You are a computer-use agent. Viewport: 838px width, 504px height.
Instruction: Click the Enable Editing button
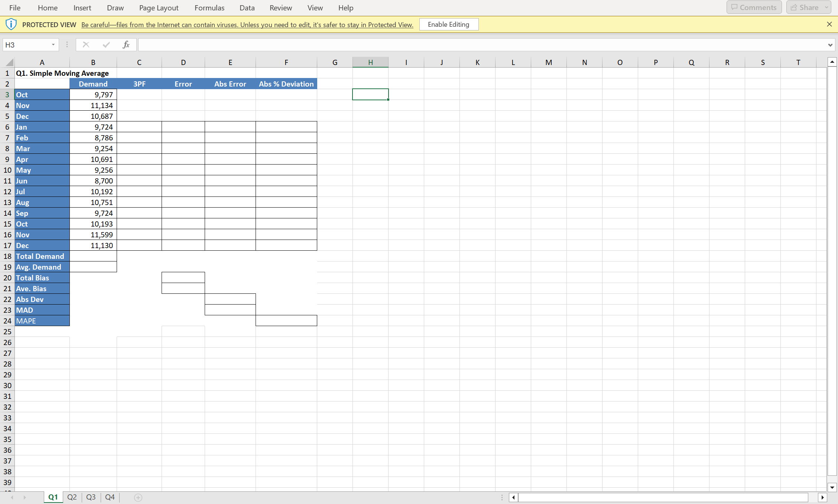[x=449, y=25]
